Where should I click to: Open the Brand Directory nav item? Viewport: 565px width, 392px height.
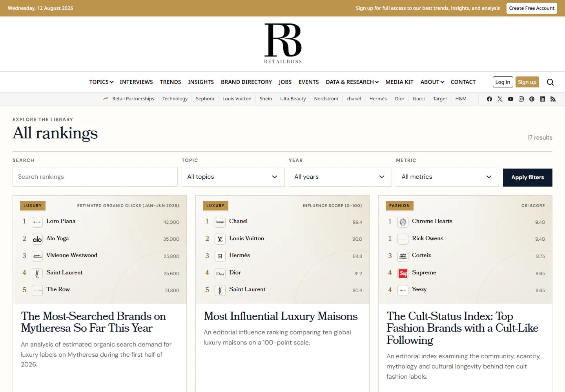tap(246, 82)
